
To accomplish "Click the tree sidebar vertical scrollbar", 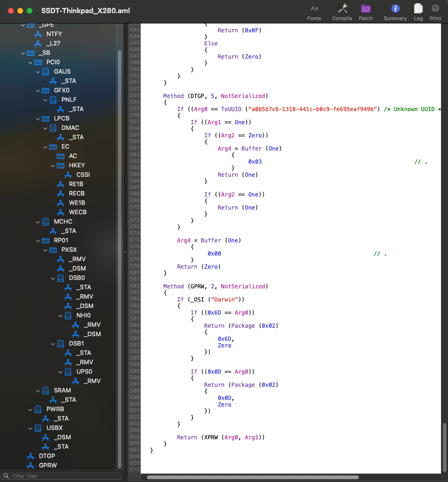I will 120,258.
